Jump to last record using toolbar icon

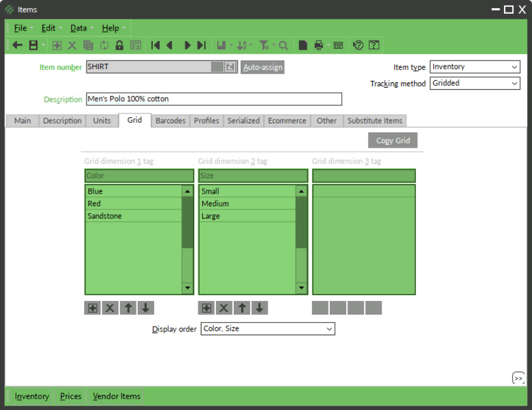coord(201,45)
